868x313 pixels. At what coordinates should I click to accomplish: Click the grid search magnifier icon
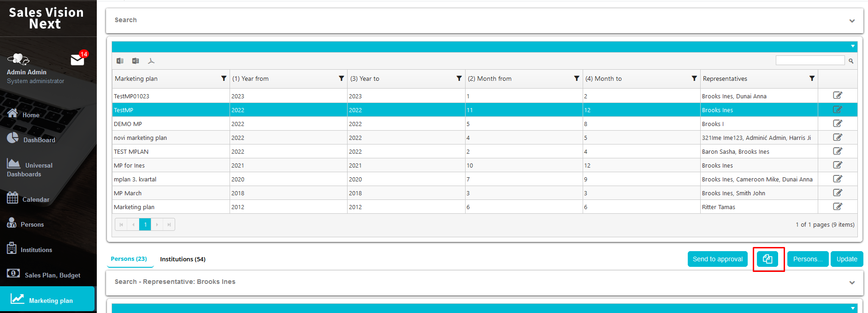tap(851, 61)
